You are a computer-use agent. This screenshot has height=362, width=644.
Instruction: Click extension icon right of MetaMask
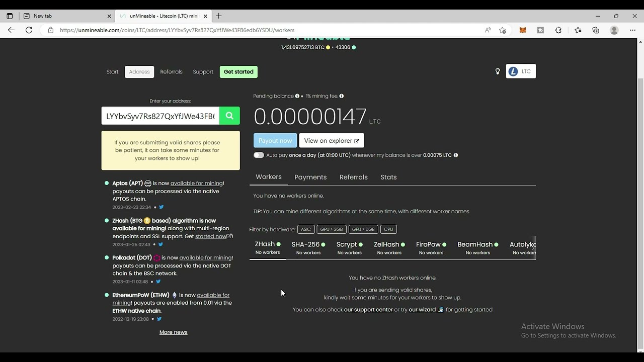tap(540, 30)
